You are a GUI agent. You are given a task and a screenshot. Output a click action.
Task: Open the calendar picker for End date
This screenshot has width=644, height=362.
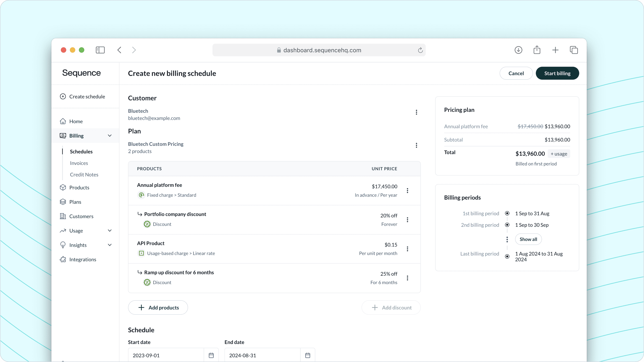click(x=308, y=355)
